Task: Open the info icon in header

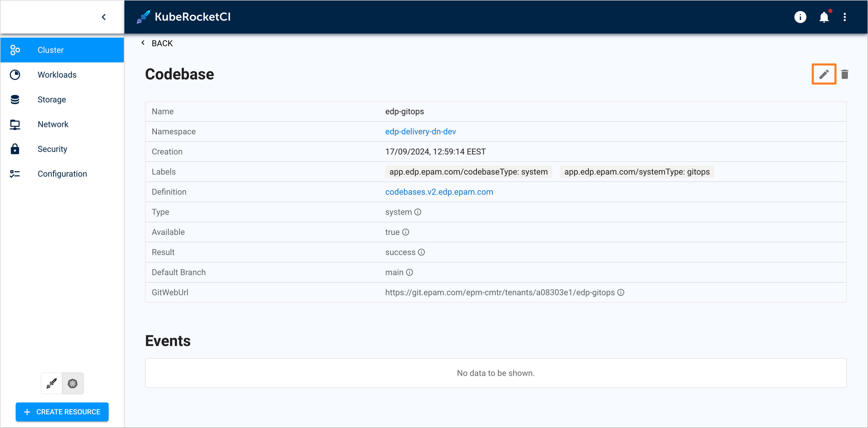Action: click(x=800, y=17)
